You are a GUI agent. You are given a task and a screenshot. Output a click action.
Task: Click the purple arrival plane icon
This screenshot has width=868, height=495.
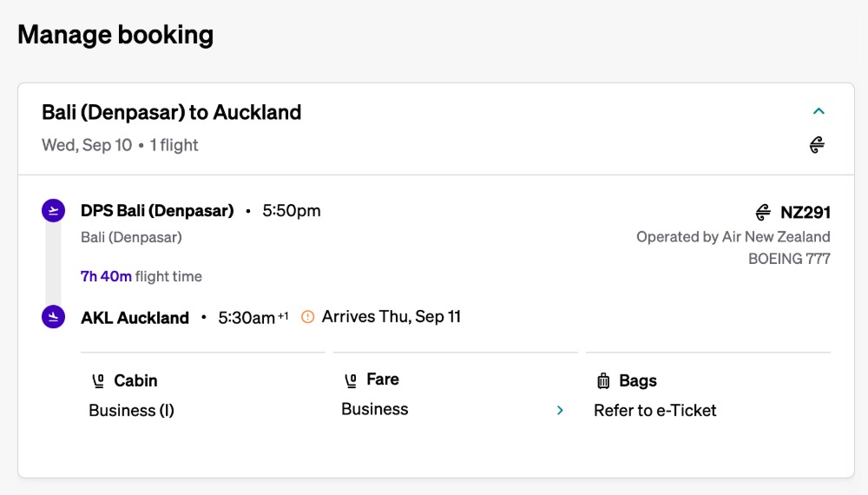point(53,317)
